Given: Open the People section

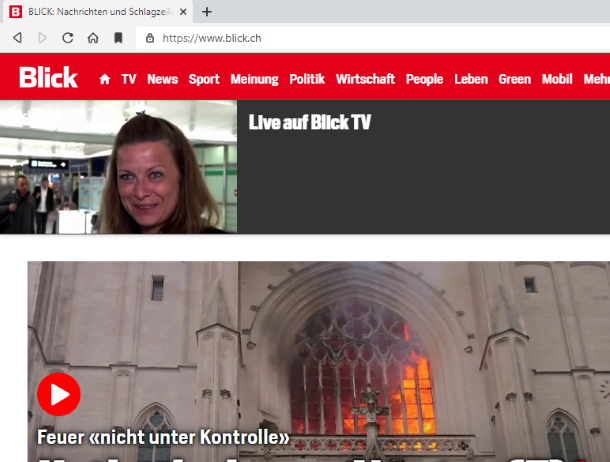Looking at the screenshot, I should click(424, 79).
